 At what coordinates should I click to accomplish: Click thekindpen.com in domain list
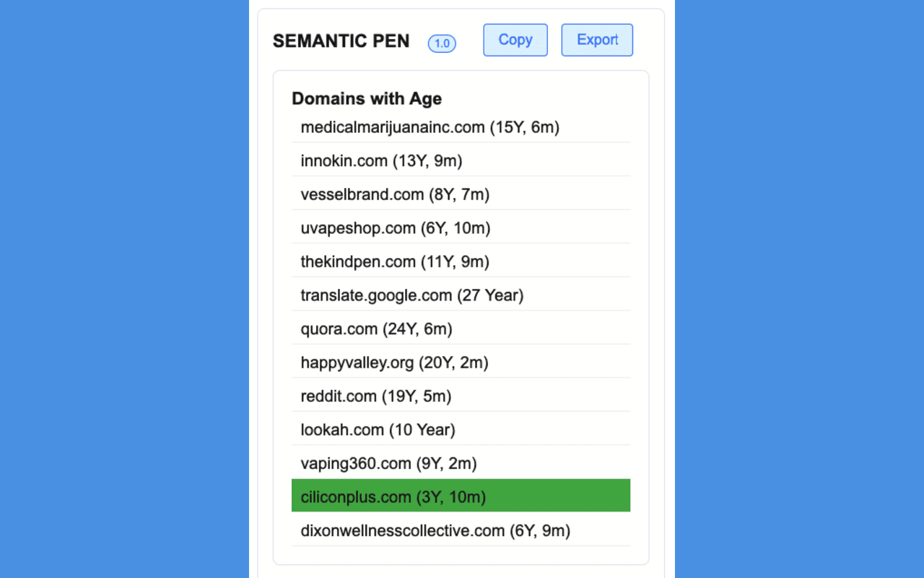(395, 262)
